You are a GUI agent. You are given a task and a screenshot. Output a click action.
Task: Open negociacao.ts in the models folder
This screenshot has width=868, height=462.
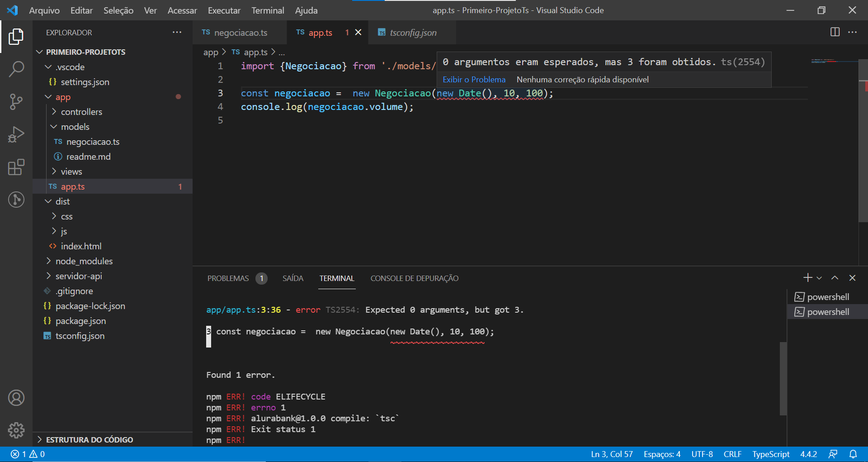click(113, 142)
